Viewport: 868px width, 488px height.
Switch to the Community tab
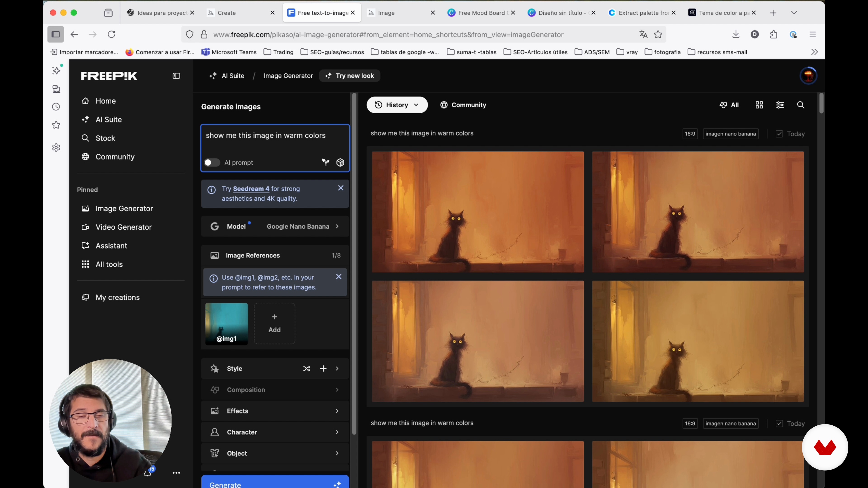463,105
